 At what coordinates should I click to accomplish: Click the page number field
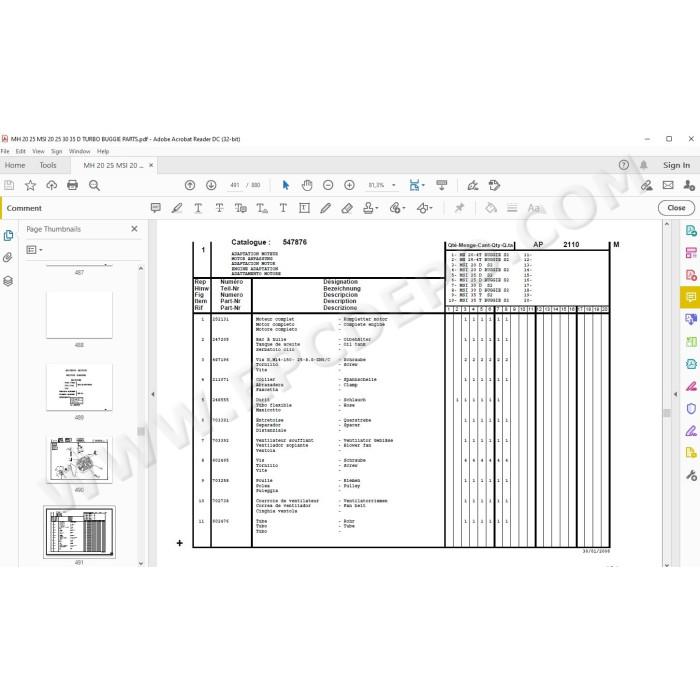235,185
